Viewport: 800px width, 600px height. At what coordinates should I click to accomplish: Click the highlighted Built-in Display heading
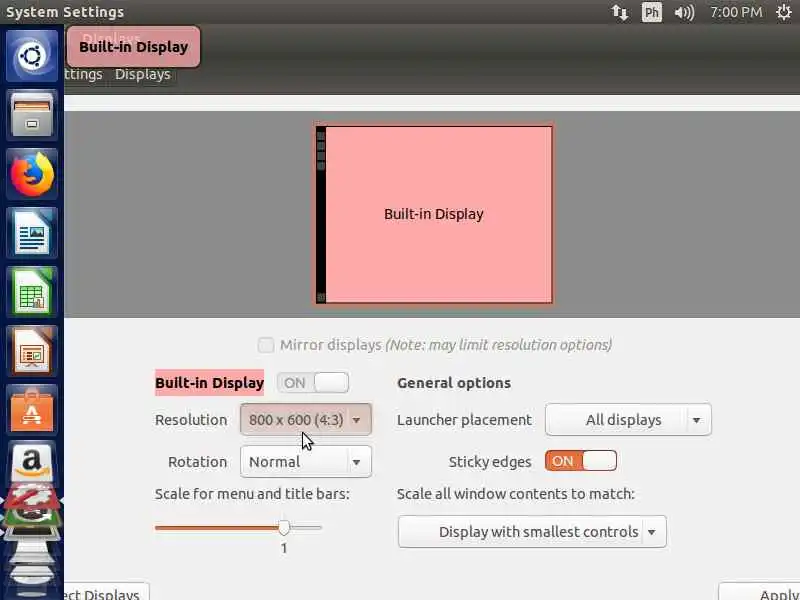[x=209, y=383]
